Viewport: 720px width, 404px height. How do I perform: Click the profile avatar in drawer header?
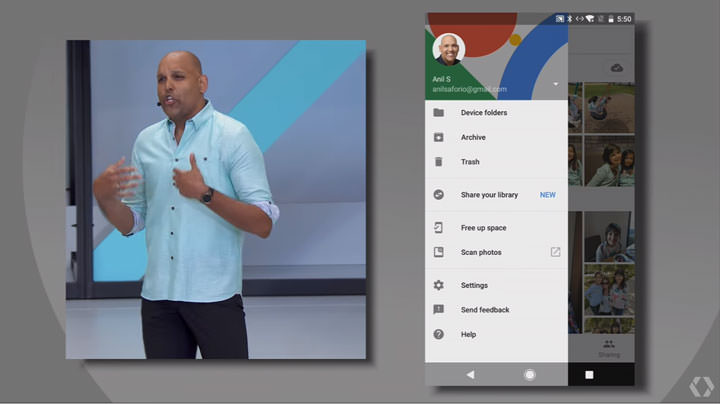coord(449,49)
